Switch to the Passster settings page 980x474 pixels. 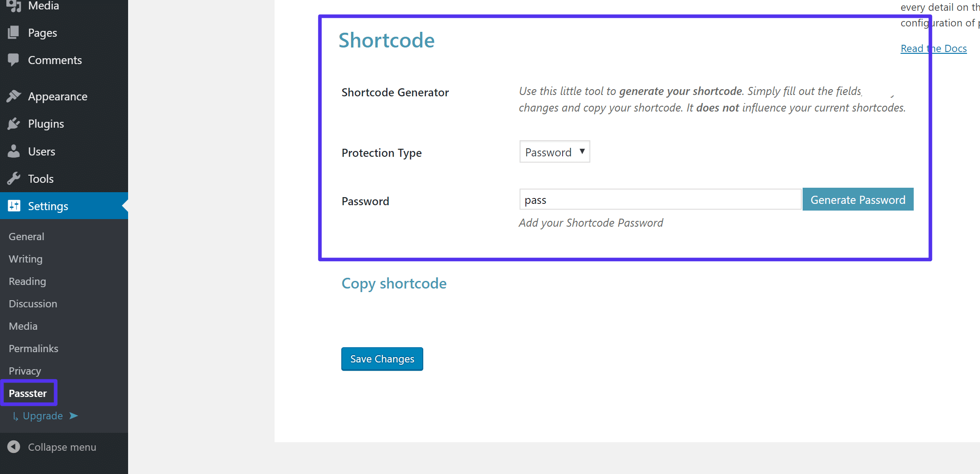pyautogui.click(x=28, y=393)
